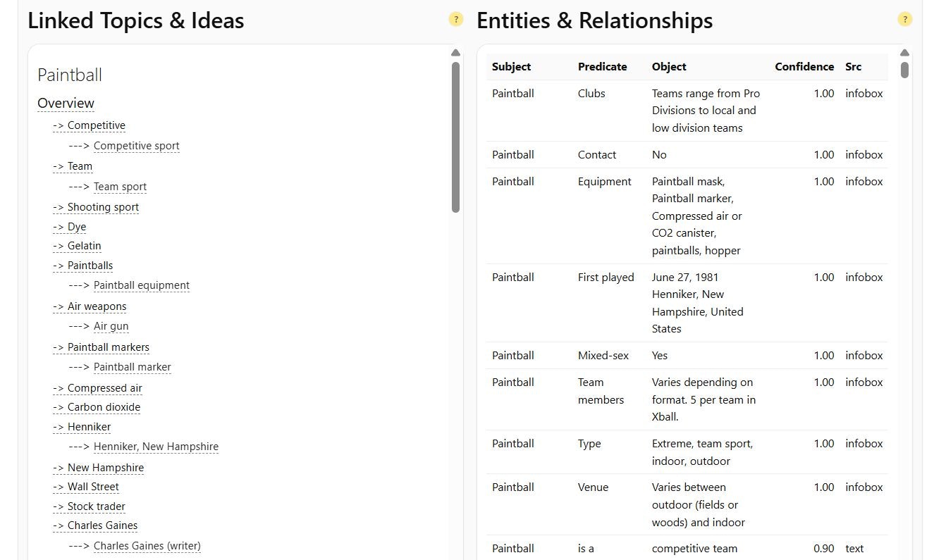Open the Paintball marker link
Screen dimensions: 934x560
click(x=132, y=367)
